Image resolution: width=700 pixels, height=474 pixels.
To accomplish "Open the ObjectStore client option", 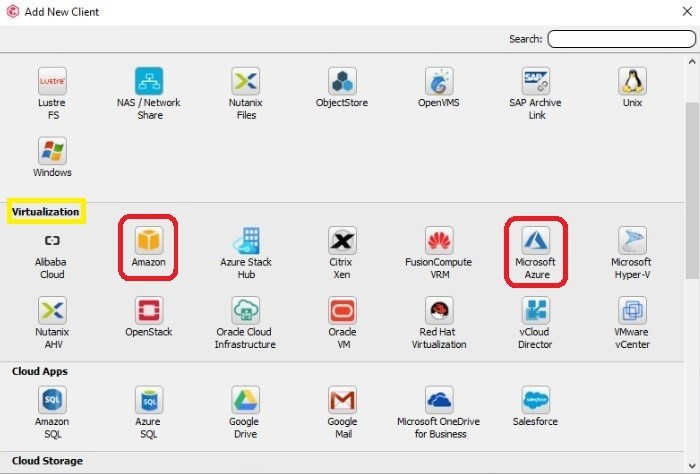I will pos(342,81).
